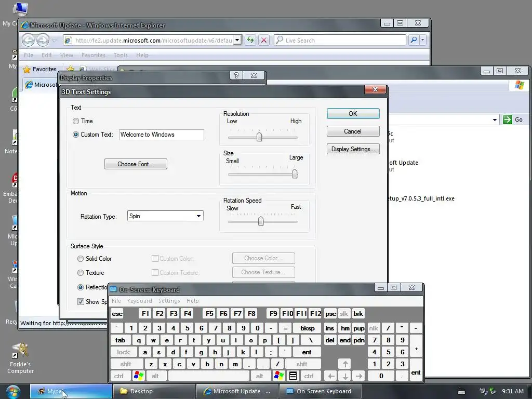Image resolution: width=532 pixels, height=399 pixels.
Task: Toggle the lock key on On-Screen Keyboard
Action: point(124,352)
